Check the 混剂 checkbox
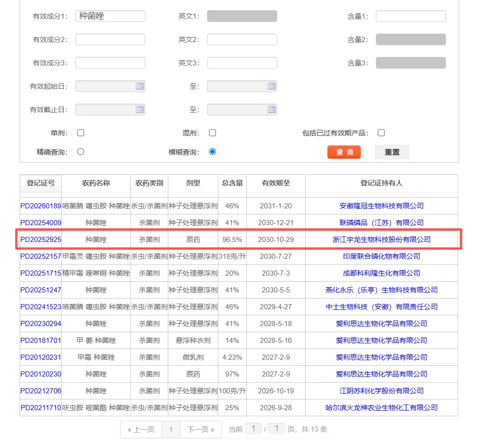The height and width of the screenshot is (448, 489). tap(212, 133)
